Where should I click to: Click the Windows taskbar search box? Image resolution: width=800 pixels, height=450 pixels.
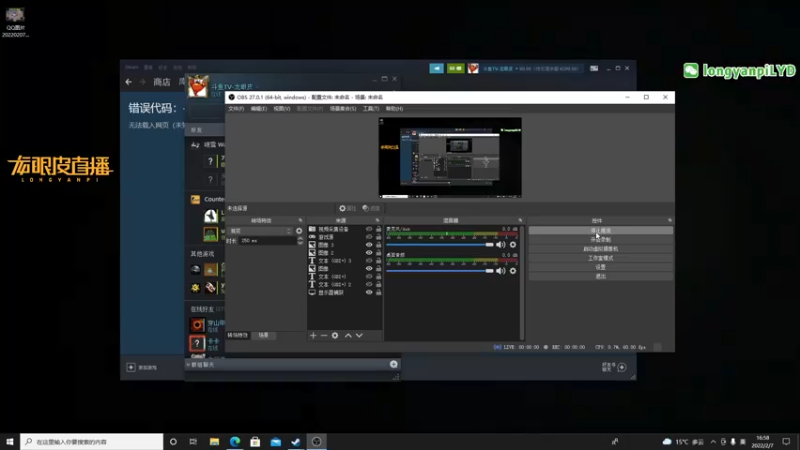[92, 442]
